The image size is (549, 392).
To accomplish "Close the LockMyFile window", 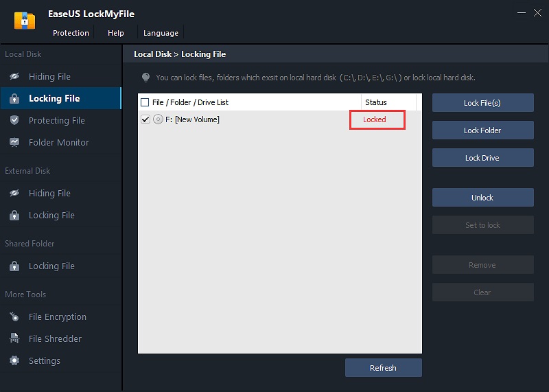I will click(537, 13).
